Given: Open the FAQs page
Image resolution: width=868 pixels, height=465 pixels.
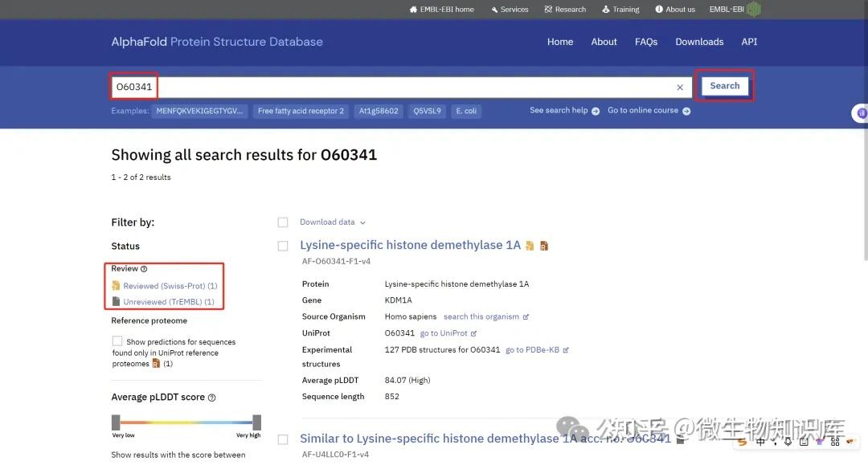Looking at the screenshot, I should (646, 42).
